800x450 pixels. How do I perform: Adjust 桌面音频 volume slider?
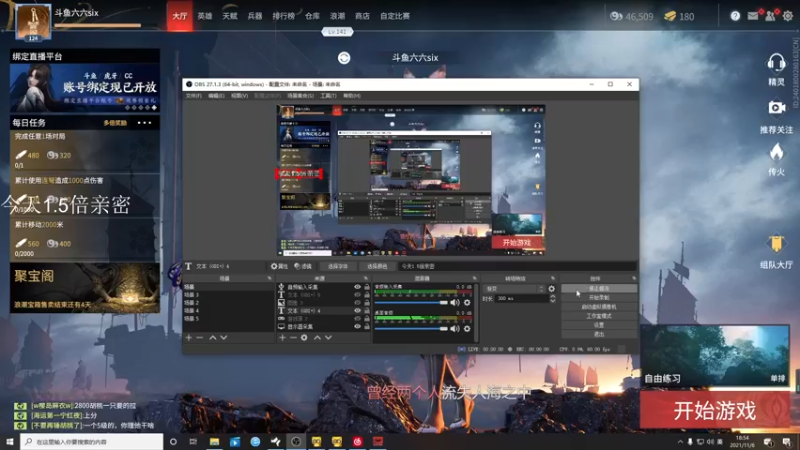(411, 329)
